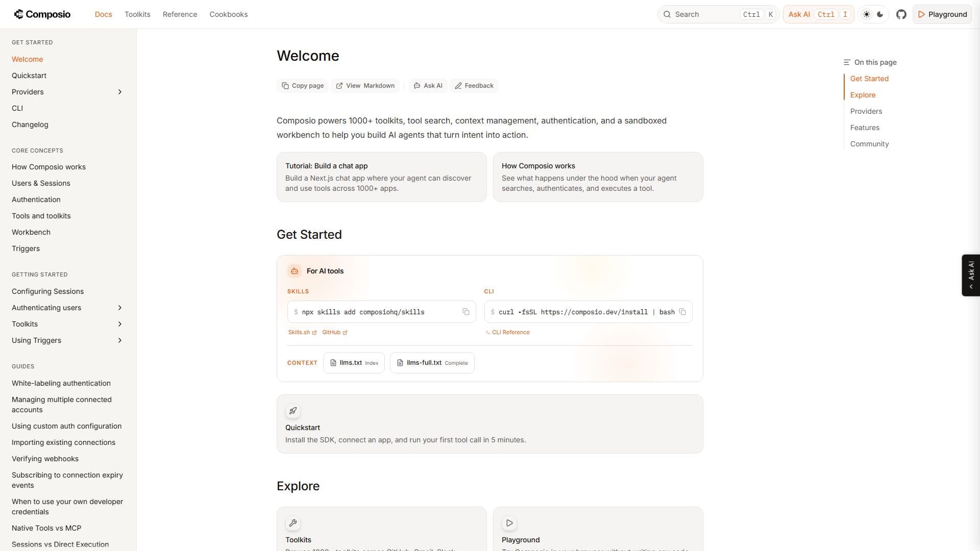Open Native Tools vs MCP guide

tap(46, 528)
